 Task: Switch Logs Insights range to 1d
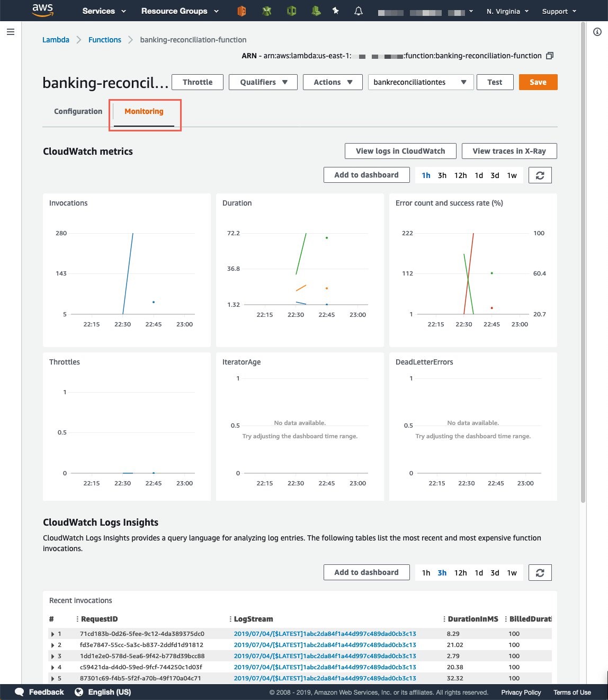479,573
